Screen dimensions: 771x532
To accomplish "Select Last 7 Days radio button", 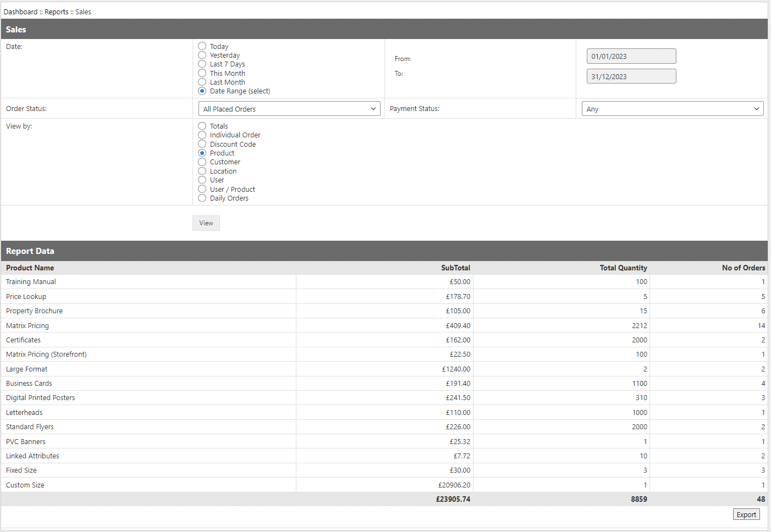I will tap(202, 64).
